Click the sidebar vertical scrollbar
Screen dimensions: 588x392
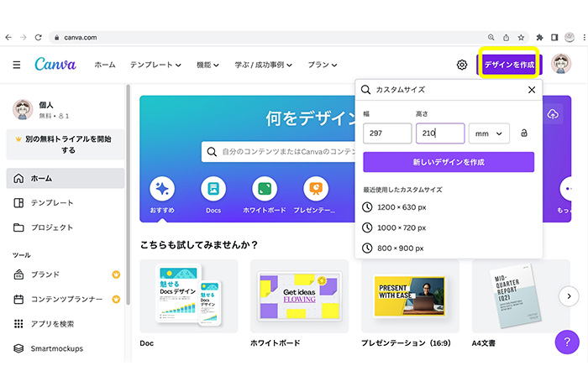click(x=128, y=195)
